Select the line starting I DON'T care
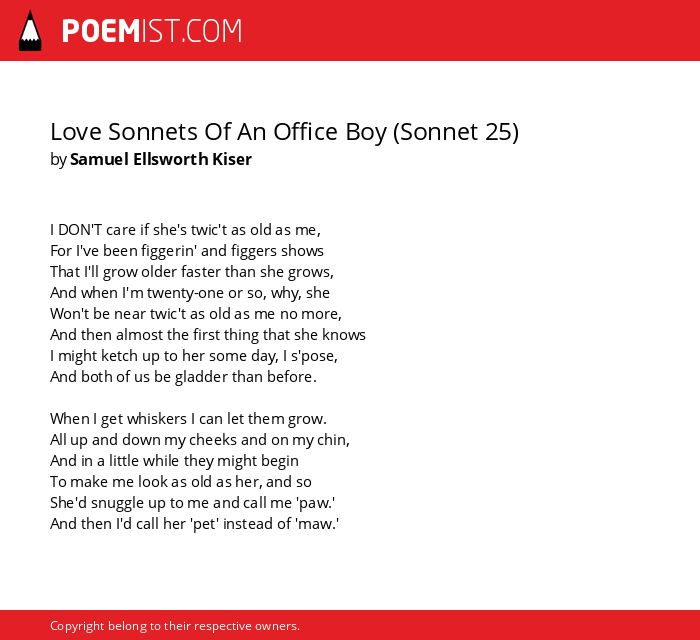This screenshot has height=640, width=700. pyautogui.click(x=185, y=229)
